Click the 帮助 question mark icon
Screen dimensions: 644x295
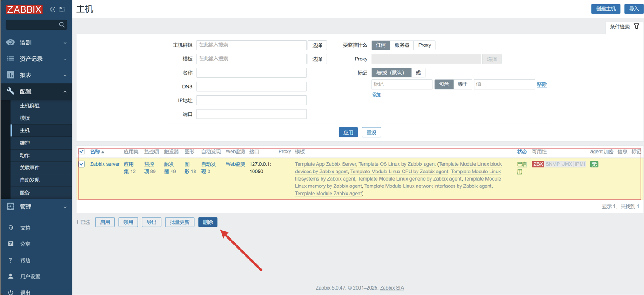(11, 260)
